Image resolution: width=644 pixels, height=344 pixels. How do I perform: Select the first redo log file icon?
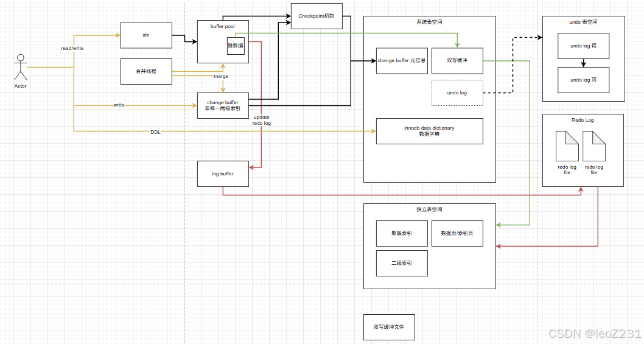(x=567, y=146)
